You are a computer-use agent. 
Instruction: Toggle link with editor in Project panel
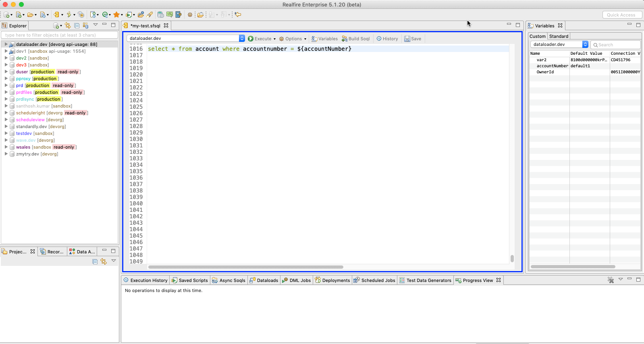(x=104, y=261)
